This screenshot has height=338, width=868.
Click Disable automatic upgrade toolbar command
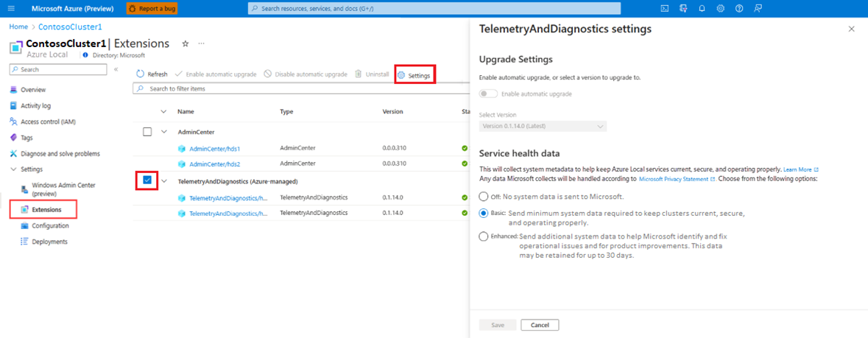[x=305, y=74]
